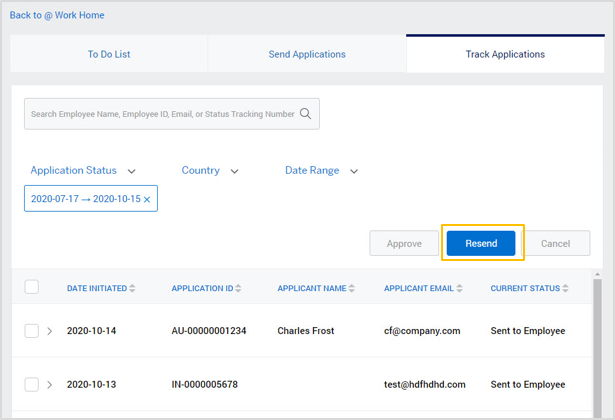Follow the Back to @ Work Home link
The image size is (615, 420).
pos(57,15)
